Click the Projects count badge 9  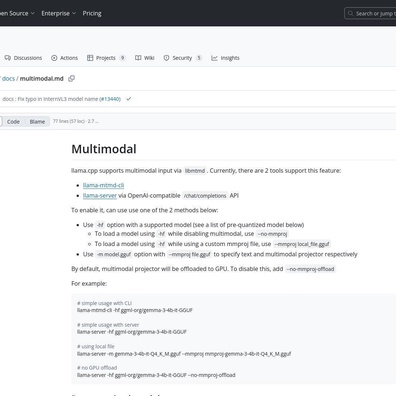click(x=123, y=58)
